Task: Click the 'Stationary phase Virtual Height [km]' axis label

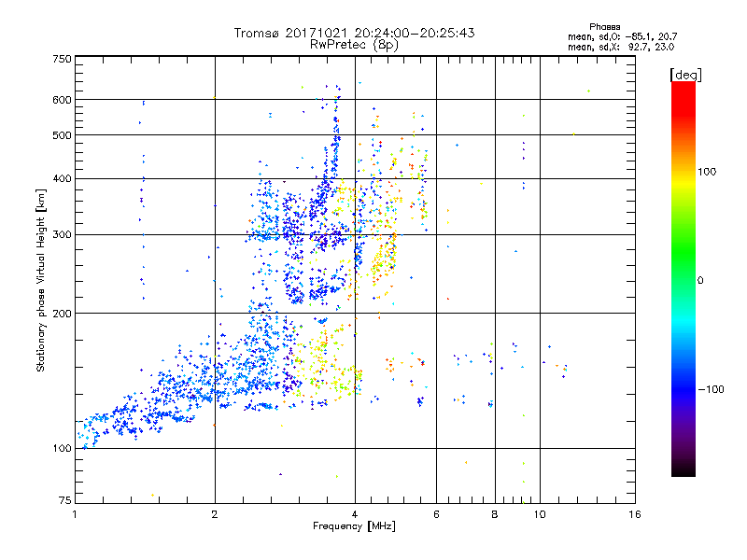Action: point(41,281)
